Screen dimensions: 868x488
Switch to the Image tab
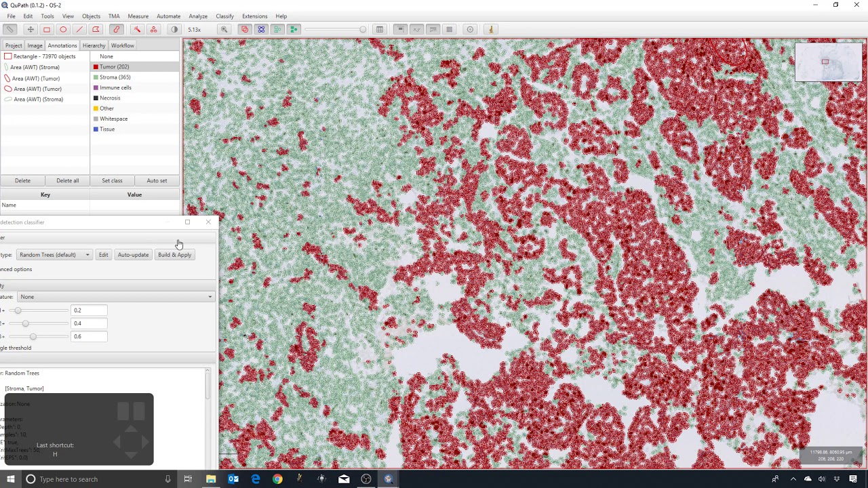tap(35, 45)
